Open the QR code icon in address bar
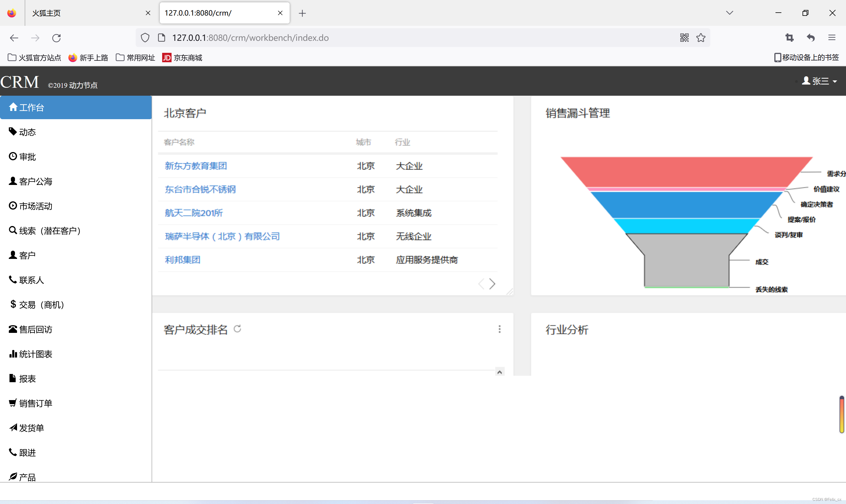The image size is (846, 504). tap(684, 38)
